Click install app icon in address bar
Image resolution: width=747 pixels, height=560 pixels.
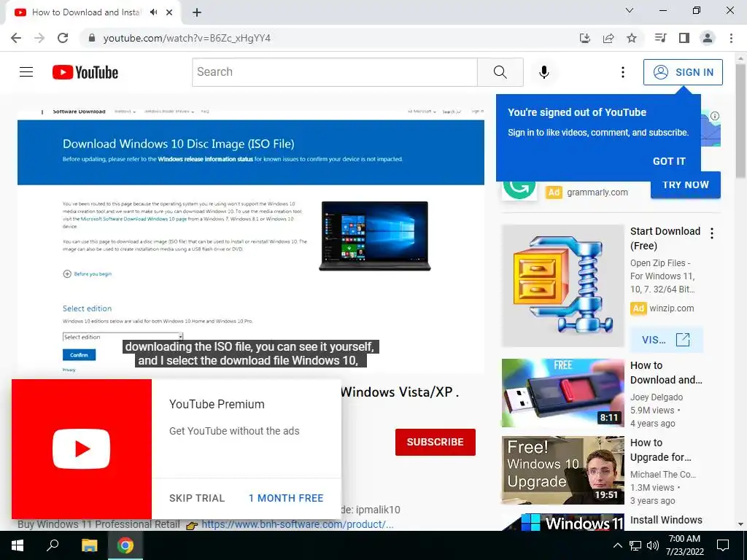tap(584, 38)
